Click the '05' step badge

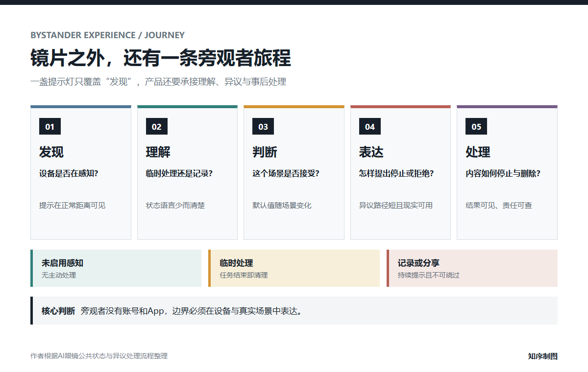point(476,127)
